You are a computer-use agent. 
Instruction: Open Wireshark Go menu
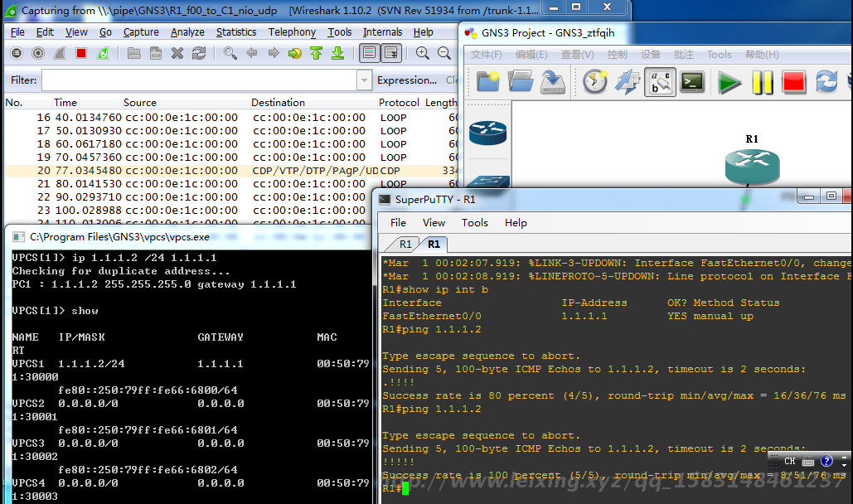(105, 32)
